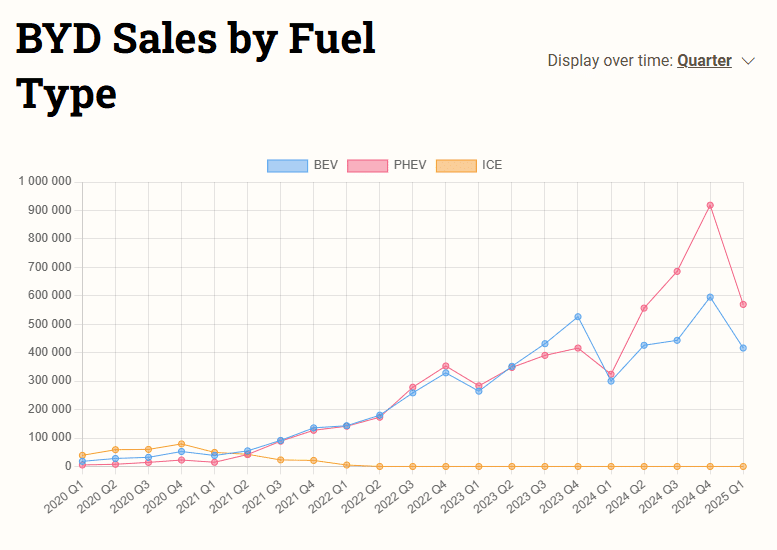Click the BEV point at 2024 Q4
Image resolution: width=777 pixels, height=550 pixels.
[x=710, y=297]
